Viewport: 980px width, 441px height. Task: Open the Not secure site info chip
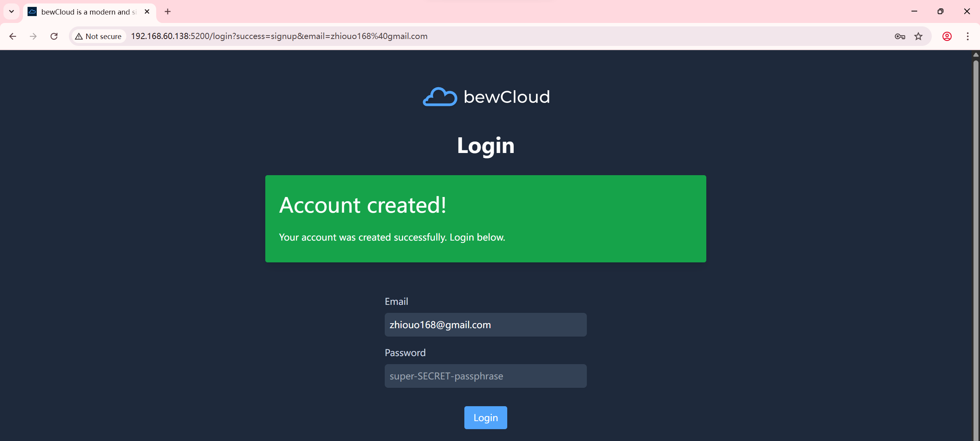coord(99,36)
